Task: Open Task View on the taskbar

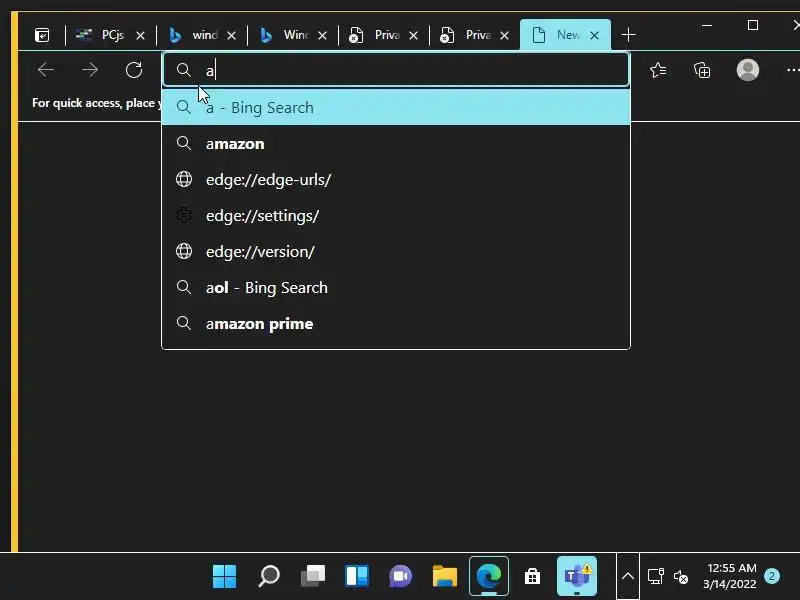Action: [x=313, y=577]
